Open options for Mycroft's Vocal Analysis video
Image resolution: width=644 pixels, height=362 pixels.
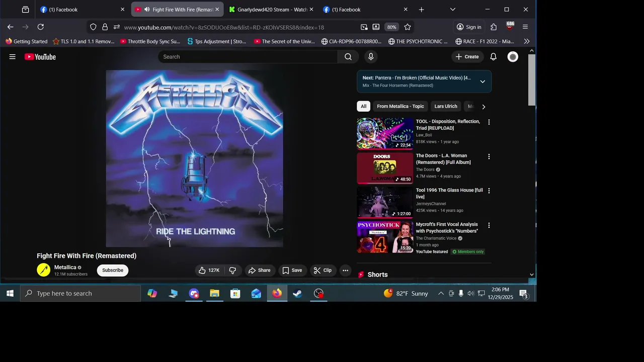tap(489, 225)
